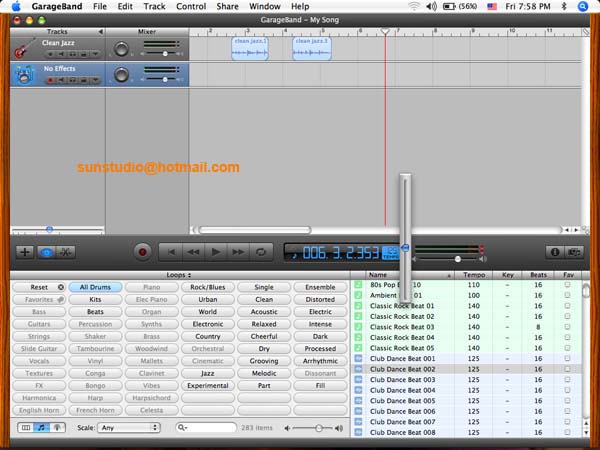This screenshot has width=600, height=450.
Task: Click the No Effects drum kit icon
Action: 24,75
